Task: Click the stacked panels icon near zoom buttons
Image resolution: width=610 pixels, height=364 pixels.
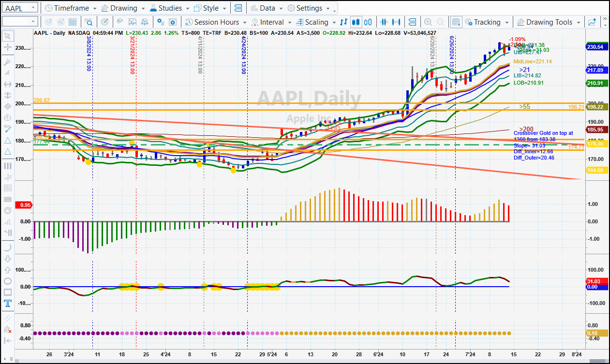Action: pyautogui.click(x=412, y=22)
